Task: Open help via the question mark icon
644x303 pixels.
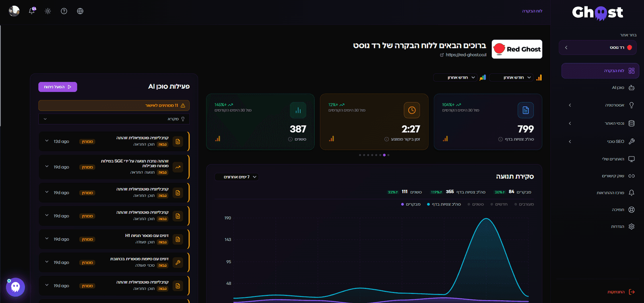Action: click(x=64, y=11)
